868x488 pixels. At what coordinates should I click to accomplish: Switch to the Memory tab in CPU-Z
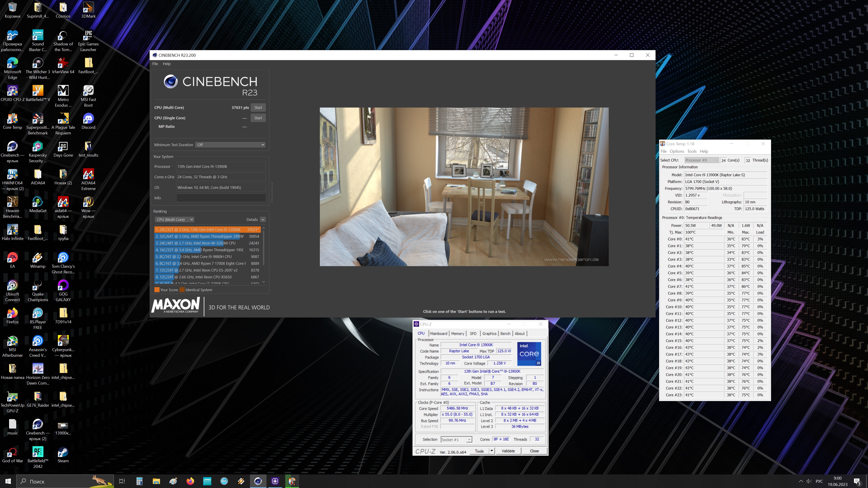457,333
